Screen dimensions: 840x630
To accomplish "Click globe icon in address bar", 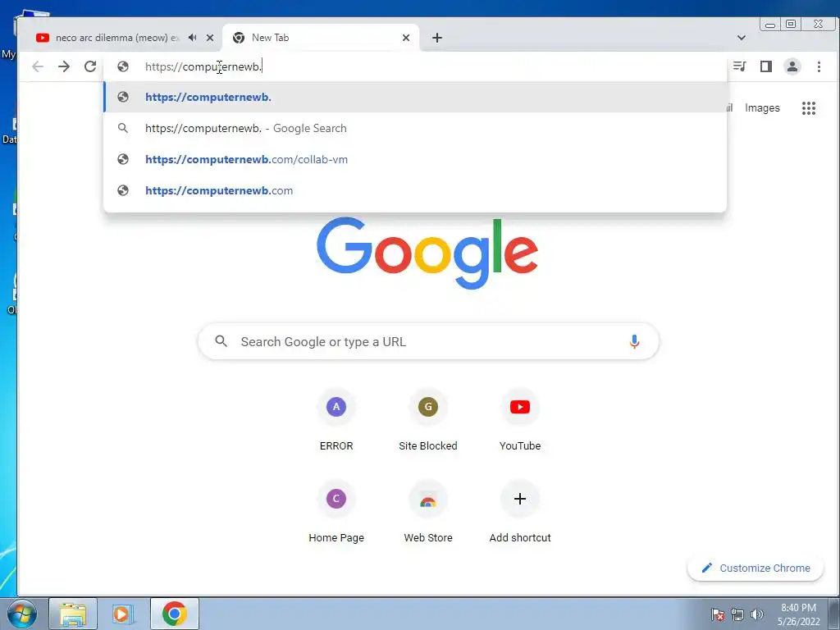I will click(123, 66).
